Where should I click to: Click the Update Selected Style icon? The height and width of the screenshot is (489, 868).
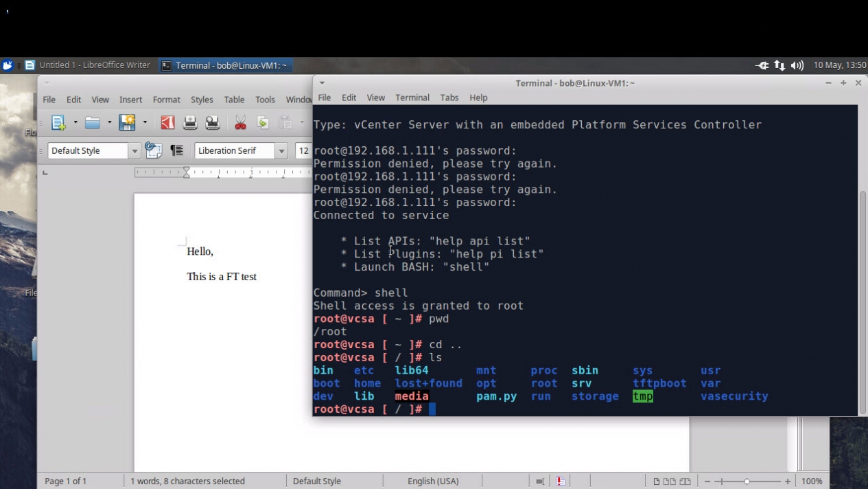click(x=154, y=150)
